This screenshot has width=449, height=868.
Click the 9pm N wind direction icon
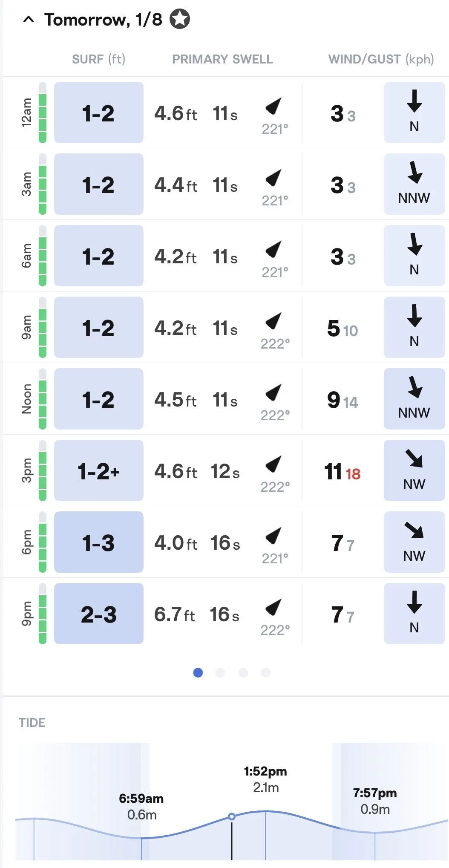[414, 602]
